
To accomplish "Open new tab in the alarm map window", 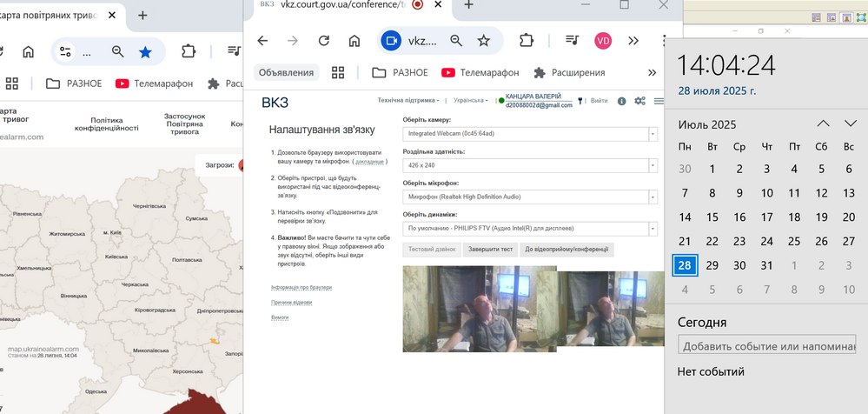I will (x=142, y=16).
